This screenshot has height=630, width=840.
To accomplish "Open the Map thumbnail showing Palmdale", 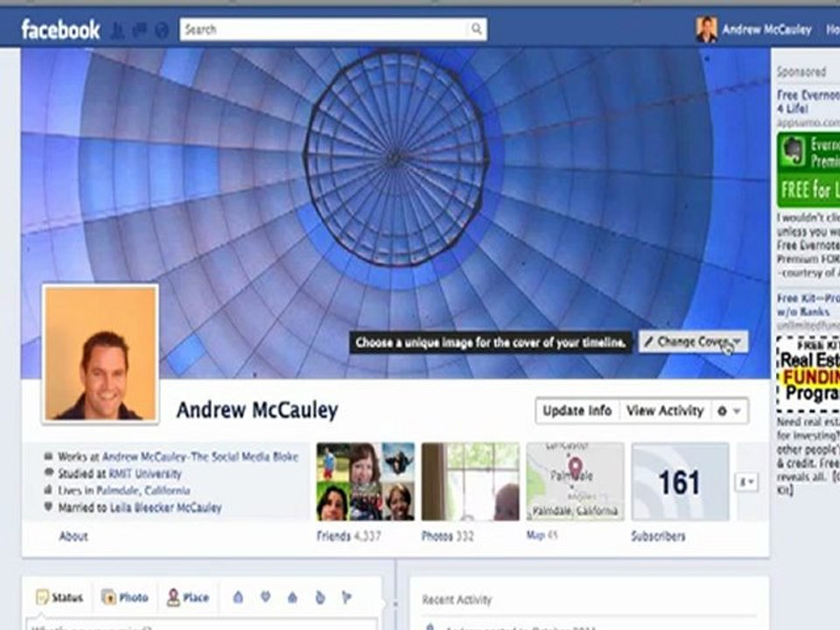I will coord(576,481).
